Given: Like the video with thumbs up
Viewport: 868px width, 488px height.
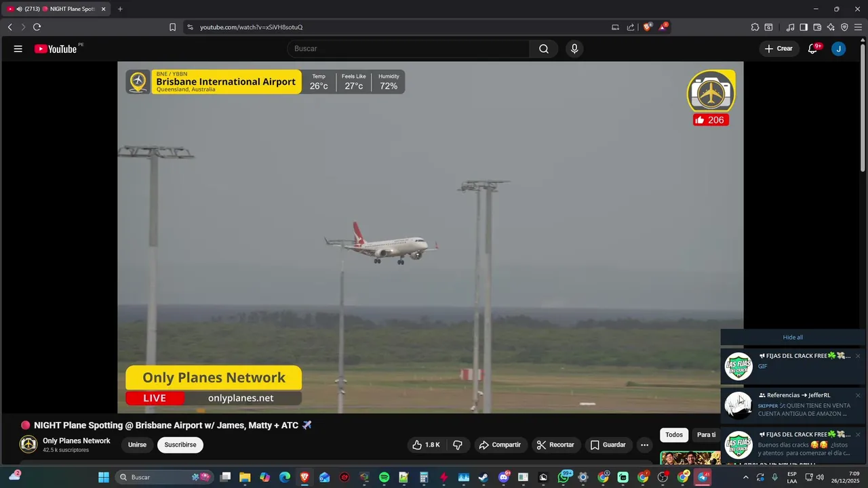Looking at the screenshot, I should tap(426, 445).
